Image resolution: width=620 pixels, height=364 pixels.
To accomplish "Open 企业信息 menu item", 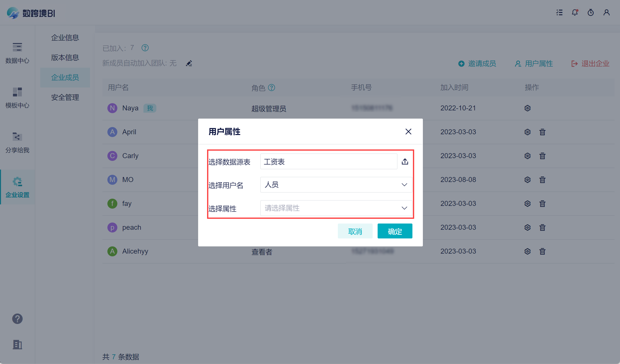I will 65,38.
